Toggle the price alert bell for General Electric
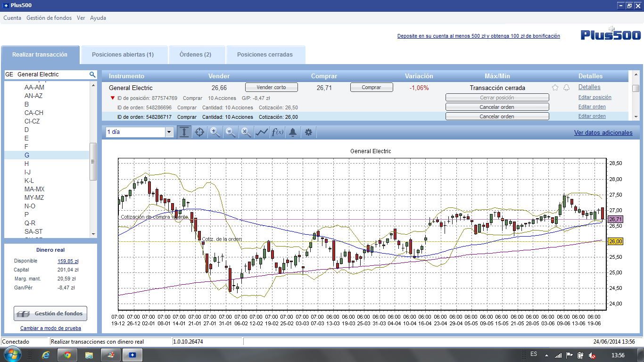Viewport: 644px width, 362px height. (566, 88)
